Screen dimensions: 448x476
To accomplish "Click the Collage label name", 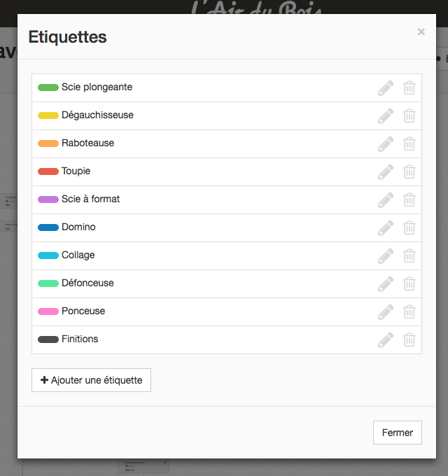I will coord(78,255).
